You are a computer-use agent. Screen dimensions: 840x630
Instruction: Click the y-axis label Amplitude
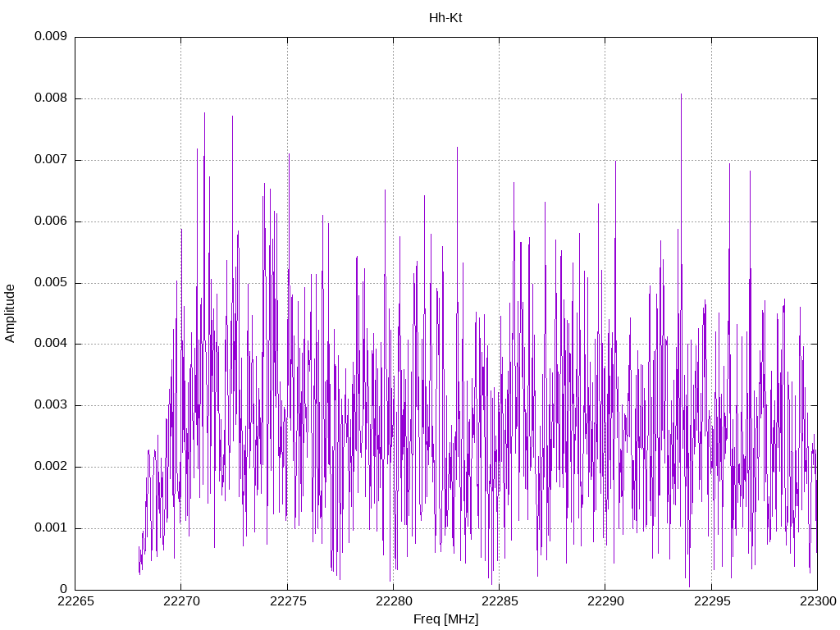[10, 313]
